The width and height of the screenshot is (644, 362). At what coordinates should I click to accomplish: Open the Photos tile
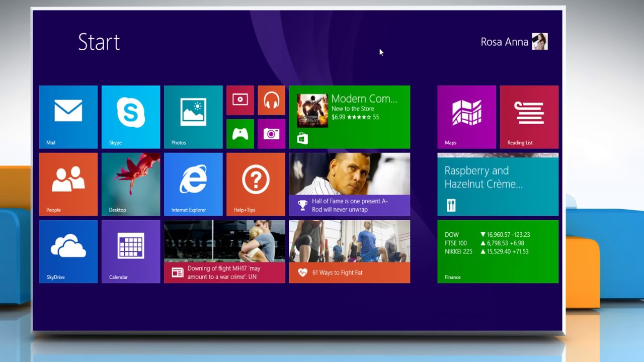tap(193, 117)
